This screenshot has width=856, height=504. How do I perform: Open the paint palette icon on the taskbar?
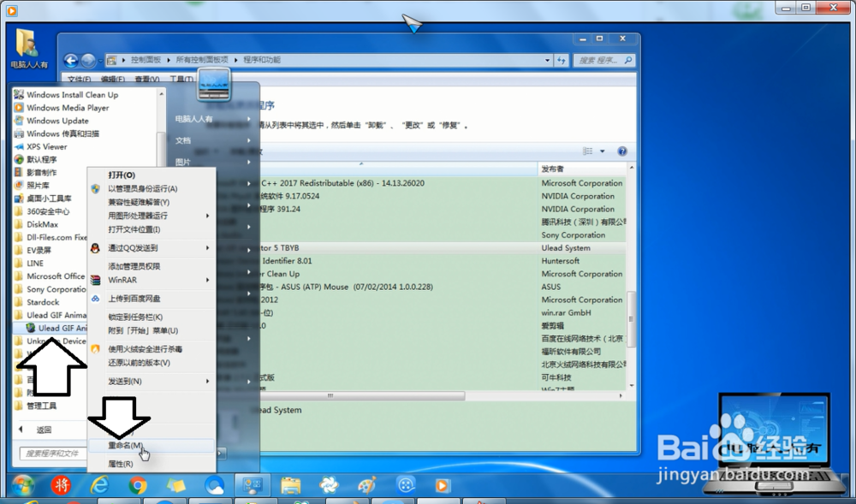367,485
